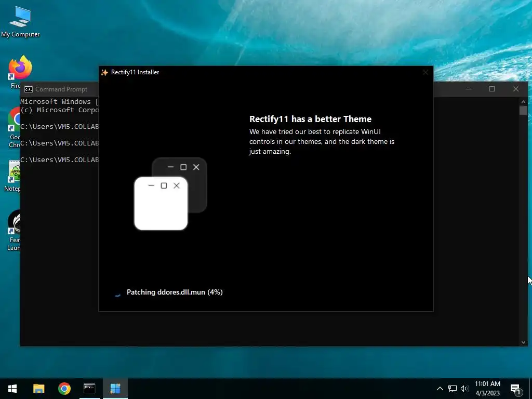The height and width of the screenshot is (399, 532).
Task: Open the volume control tray icon
Action: [464, 389]
